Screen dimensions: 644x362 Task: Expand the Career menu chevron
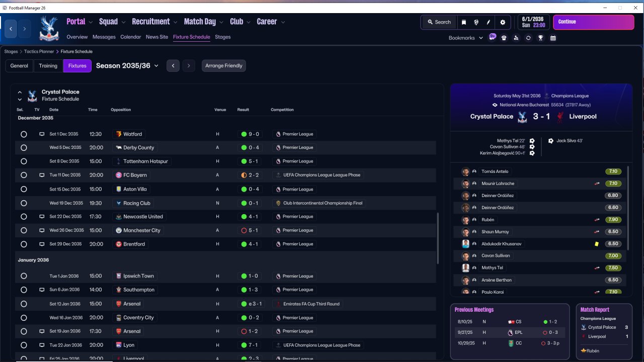pos(283,22)
